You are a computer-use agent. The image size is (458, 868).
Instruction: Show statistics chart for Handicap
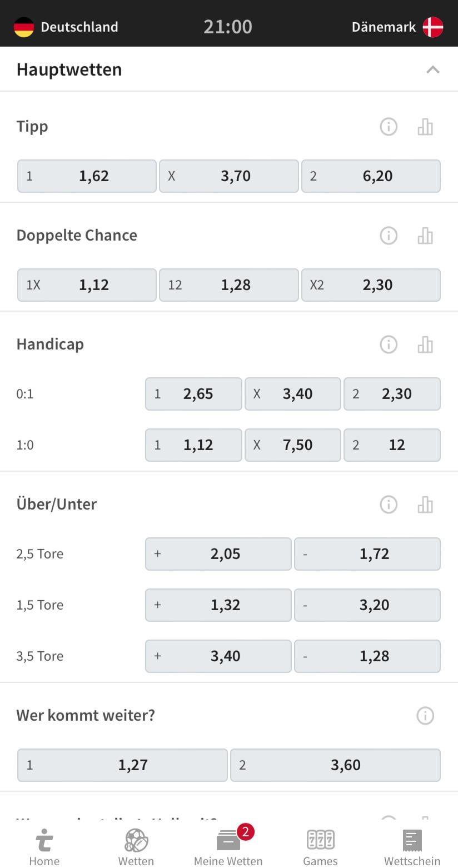[x=425, y=345]
